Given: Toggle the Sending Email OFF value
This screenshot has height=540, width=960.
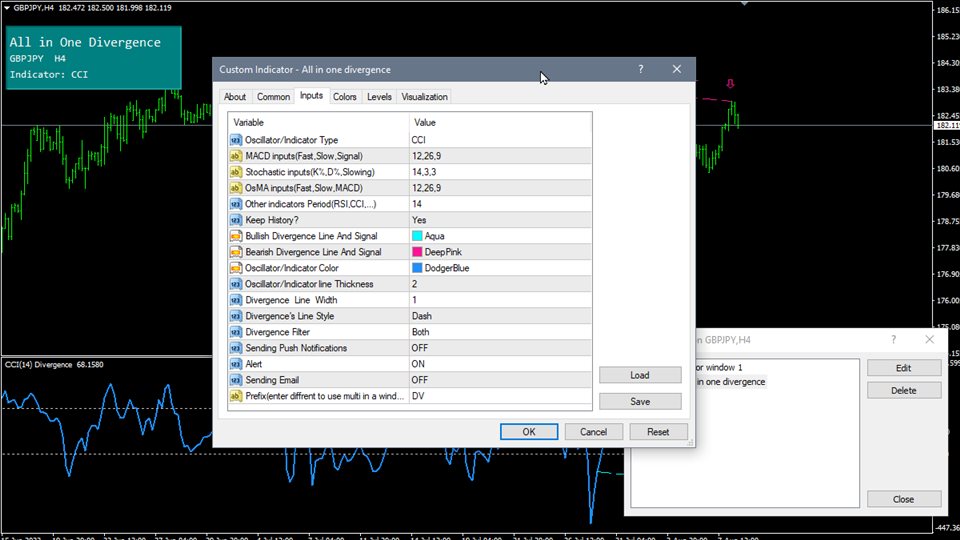Looking at the screenshot, I should click(420, 380).
